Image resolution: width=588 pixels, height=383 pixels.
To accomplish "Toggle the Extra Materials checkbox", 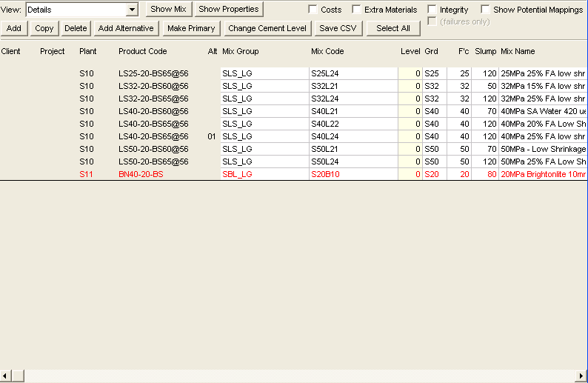I will point(357,10).
